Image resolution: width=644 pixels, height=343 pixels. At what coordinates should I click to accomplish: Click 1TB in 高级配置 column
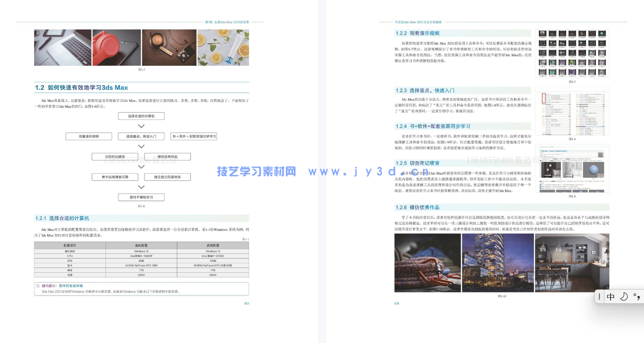click(213, 270)
